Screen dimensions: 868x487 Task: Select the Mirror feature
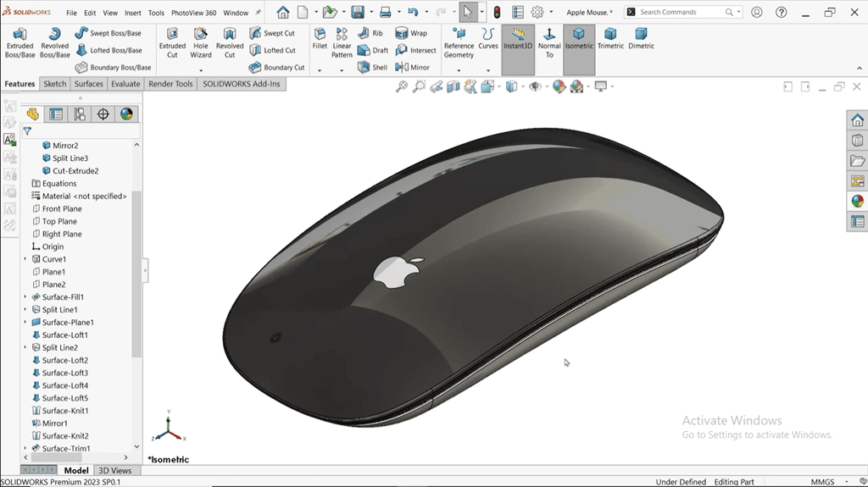tap(413, 68)
